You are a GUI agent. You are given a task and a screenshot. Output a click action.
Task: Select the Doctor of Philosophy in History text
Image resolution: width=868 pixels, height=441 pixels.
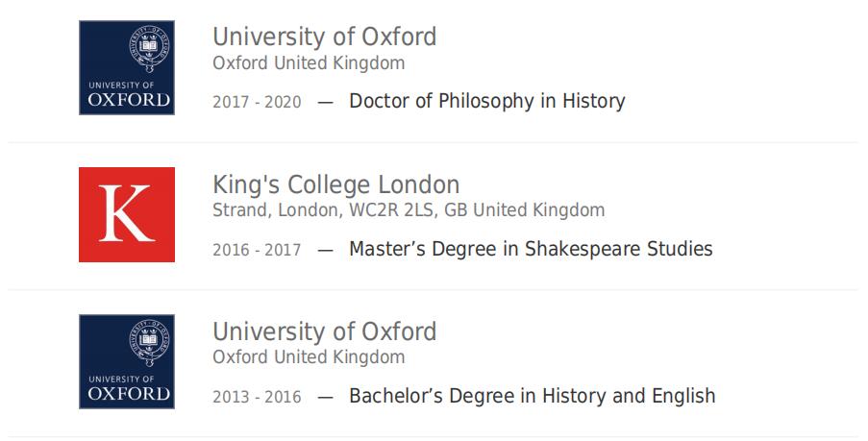click(x=486, y=101)
